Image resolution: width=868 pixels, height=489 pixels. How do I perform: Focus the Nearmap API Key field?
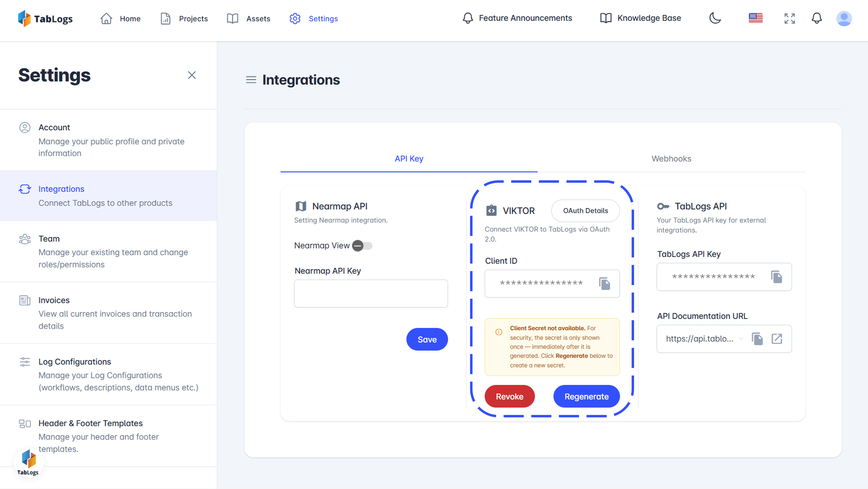371,294
